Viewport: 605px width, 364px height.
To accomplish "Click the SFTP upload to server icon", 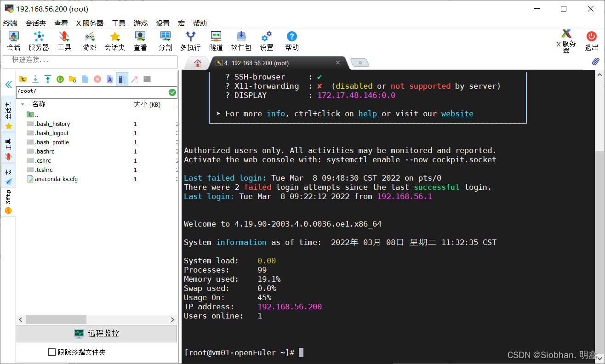I will pos(47,79).
